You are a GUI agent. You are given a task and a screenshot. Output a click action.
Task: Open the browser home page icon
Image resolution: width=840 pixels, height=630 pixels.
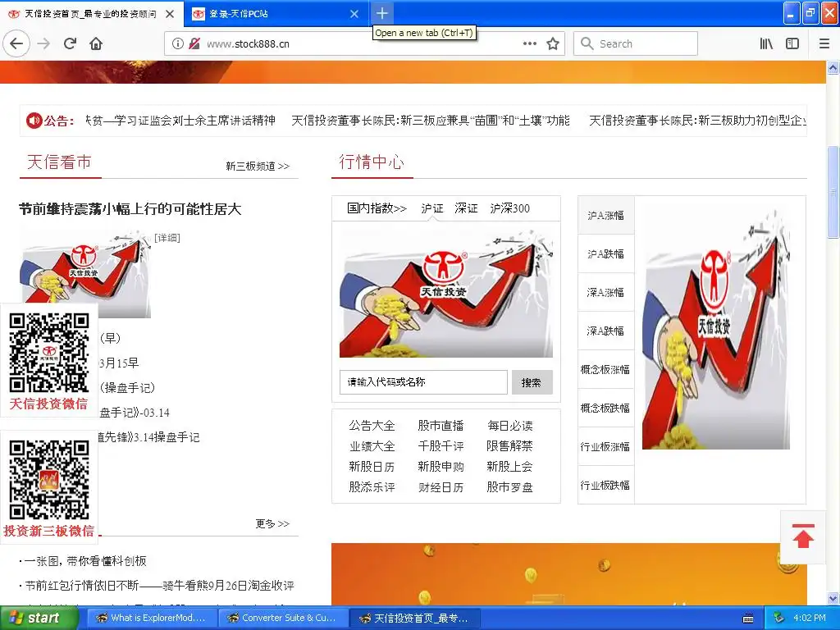[x=96, y=43]
